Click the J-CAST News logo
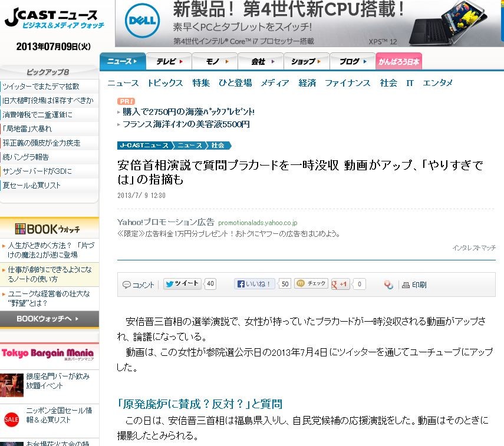The image size is (504, 446). (54, 18)
